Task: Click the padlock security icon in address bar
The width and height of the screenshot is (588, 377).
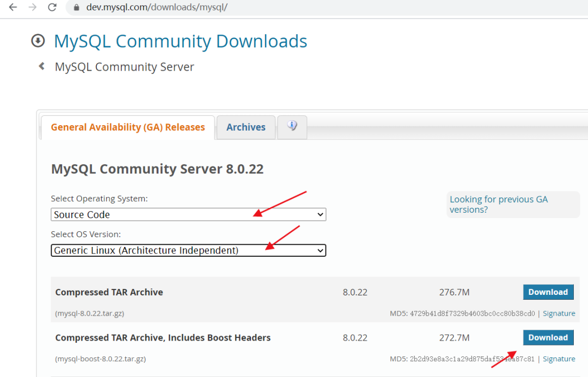Action: click(76, 8)
